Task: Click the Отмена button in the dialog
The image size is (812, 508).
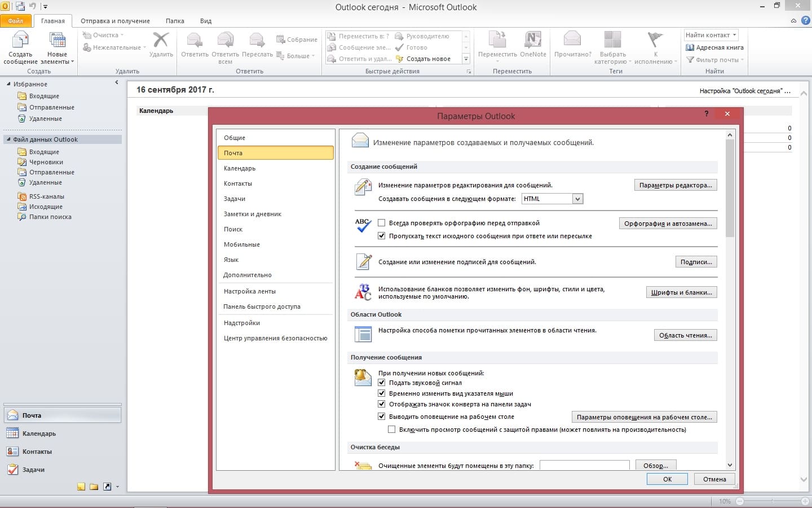Action: 714,479
